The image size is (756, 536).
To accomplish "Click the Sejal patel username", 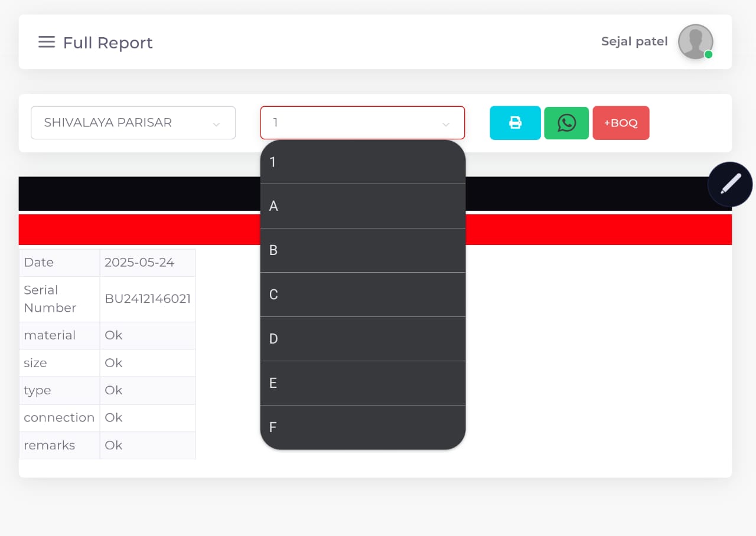I will click(x=634, y=41).
